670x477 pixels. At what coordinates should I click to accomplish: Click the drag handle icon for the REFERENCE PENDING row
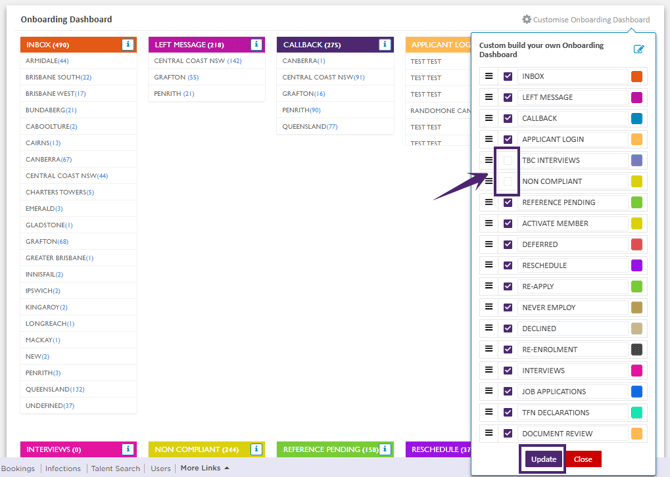(x=489, y=202)
